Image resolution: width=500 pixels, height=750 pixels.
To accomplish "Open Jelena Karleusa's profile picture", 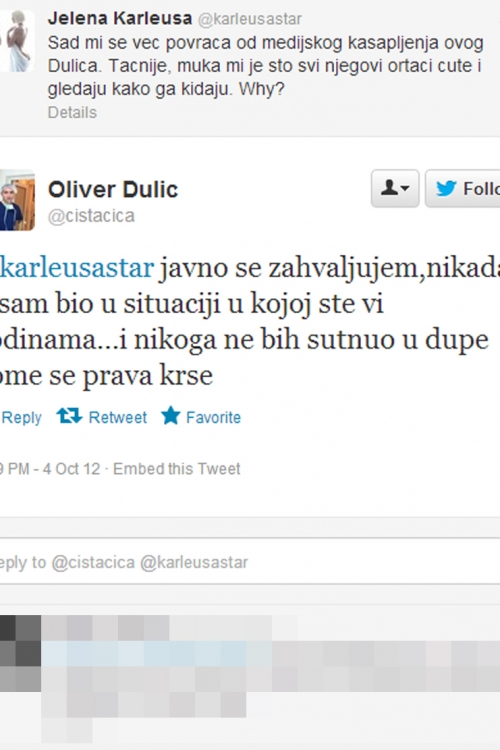I will coord(17,41).
